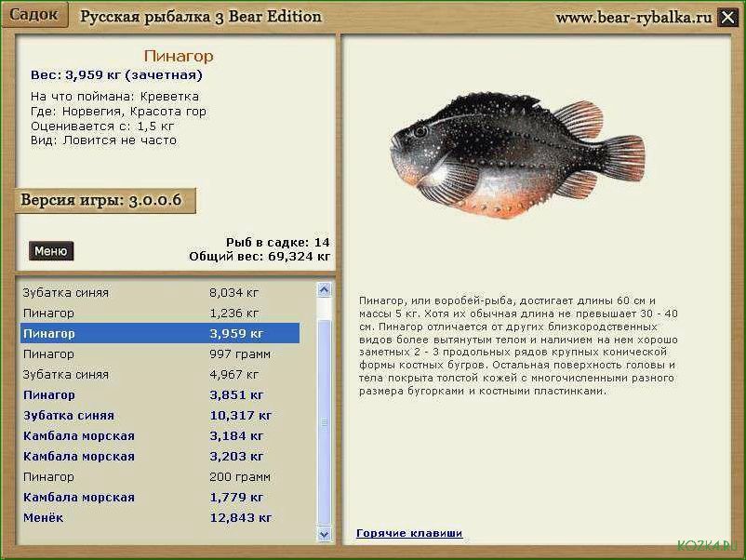Click the Вид: Ловится не часто line

(104, 140)
